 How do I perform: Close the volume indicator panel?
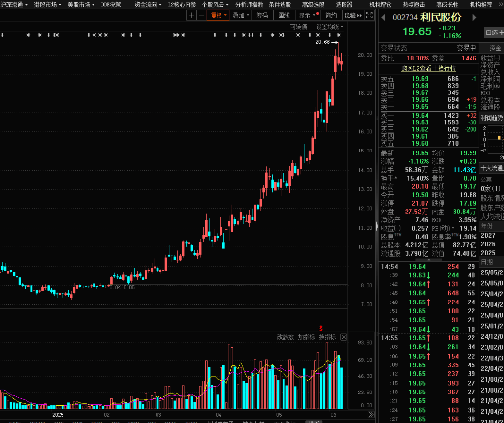tap(344, 337)
